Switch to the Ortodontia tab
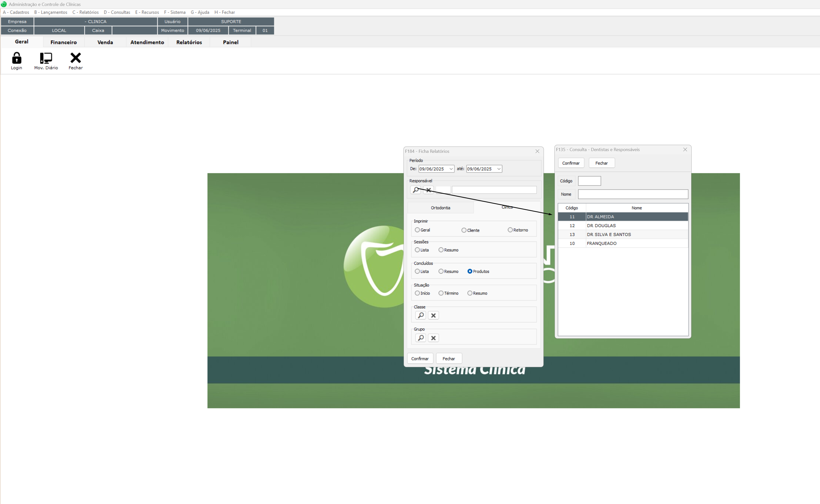Screen dimensions: 820x504 [x=440, y=208]
